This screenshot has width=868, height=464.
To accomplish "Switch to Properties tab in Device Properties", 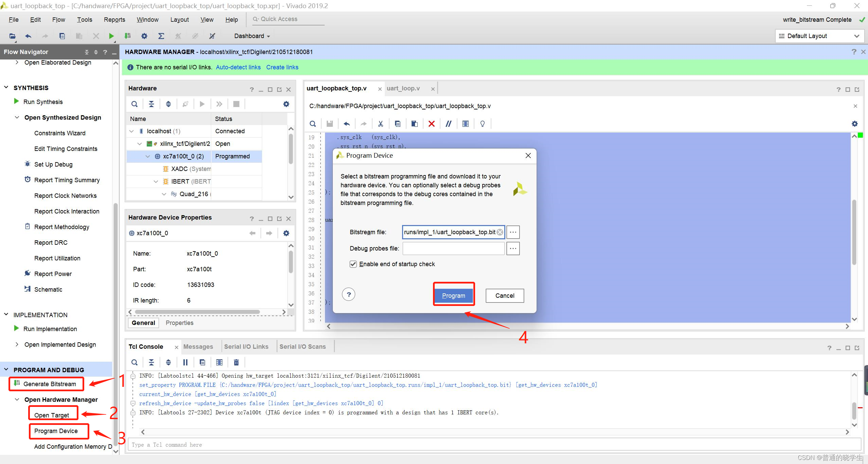I will pos(179,323).
